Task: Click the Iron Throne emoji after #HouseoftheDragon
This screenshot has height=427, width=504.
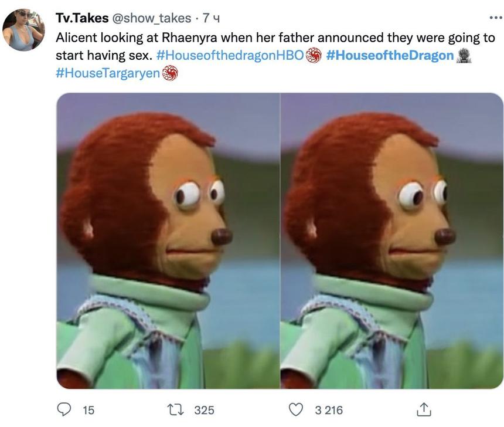Action: point(464,56)
